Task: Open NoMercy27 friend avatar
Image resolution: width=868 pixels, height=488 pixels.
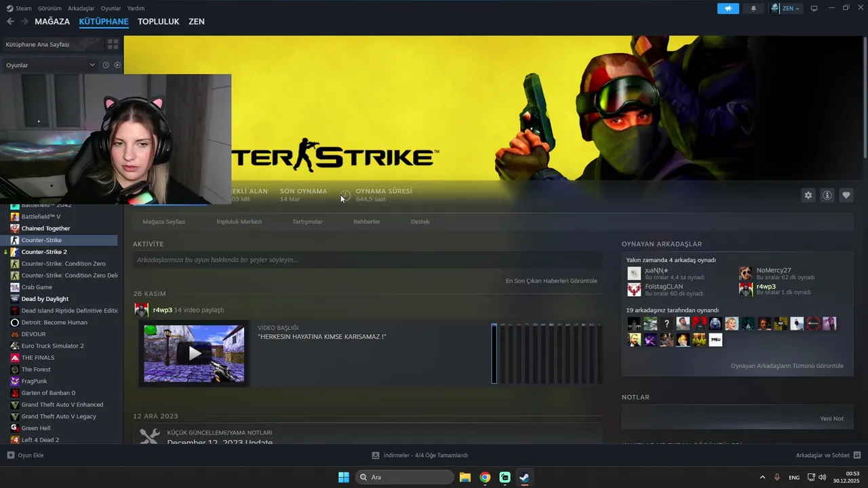Action: pos(745,273)
